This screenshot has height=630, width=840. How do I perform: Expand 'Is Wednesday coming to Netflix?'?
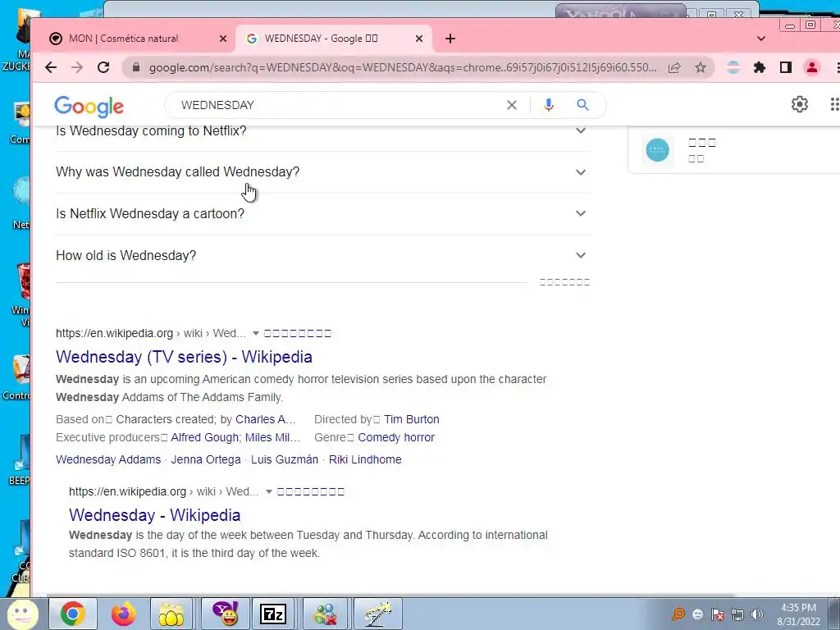point(322,131)
